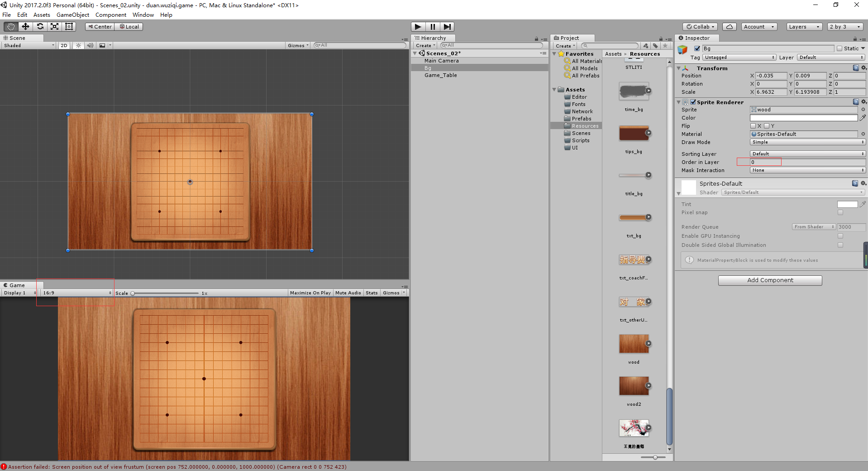Open the 16:9 aspect ratio dropdown
The width and height of the screenshot is (868, 471).
pos(76,293)
